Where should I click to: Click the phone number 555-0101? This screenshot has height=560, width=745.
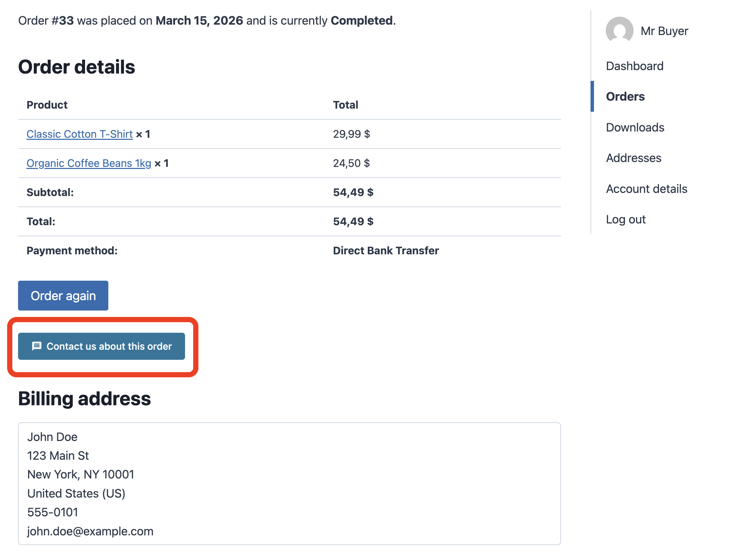52,512
